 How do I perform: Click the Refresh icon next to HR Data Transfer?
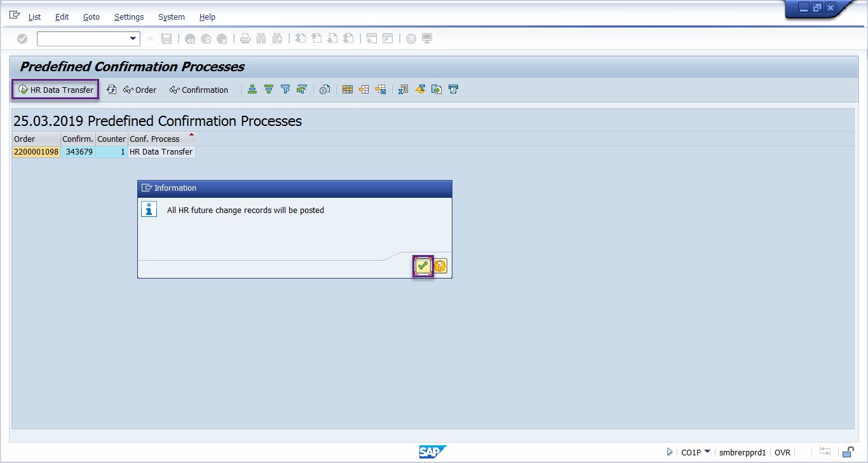coord(111,90)
